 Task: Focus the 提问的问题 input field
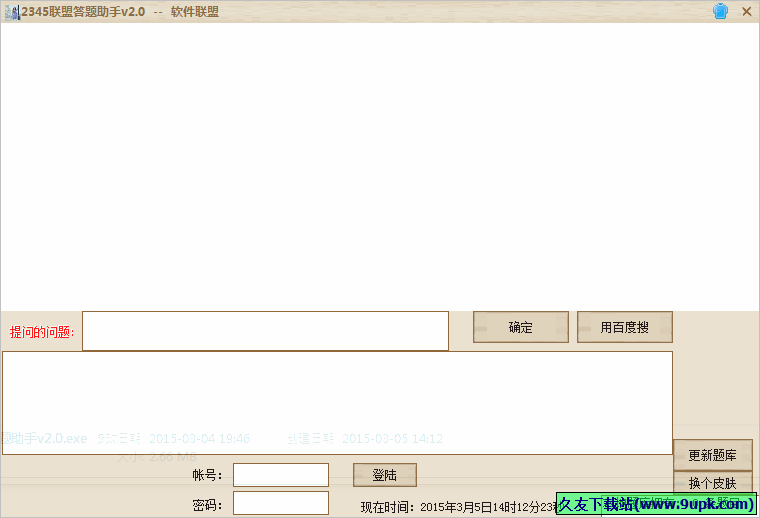(x=265, y=331)
